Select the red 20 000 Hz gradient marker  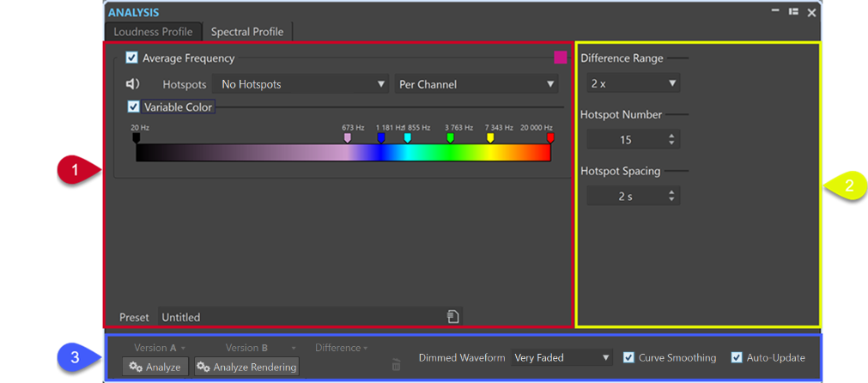click(550, 137)
